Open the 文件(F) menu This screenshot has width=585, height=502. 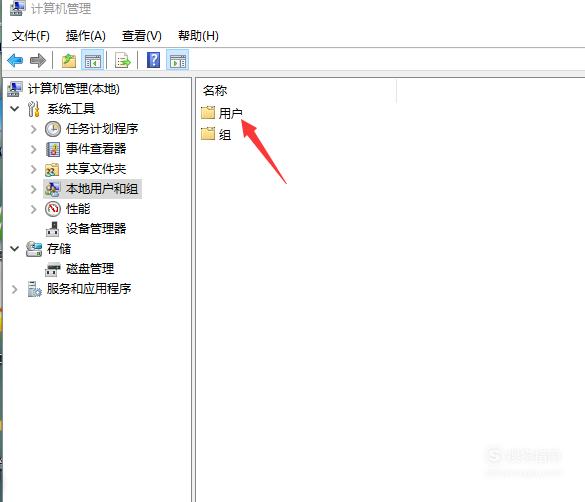(x=31, y=36)
